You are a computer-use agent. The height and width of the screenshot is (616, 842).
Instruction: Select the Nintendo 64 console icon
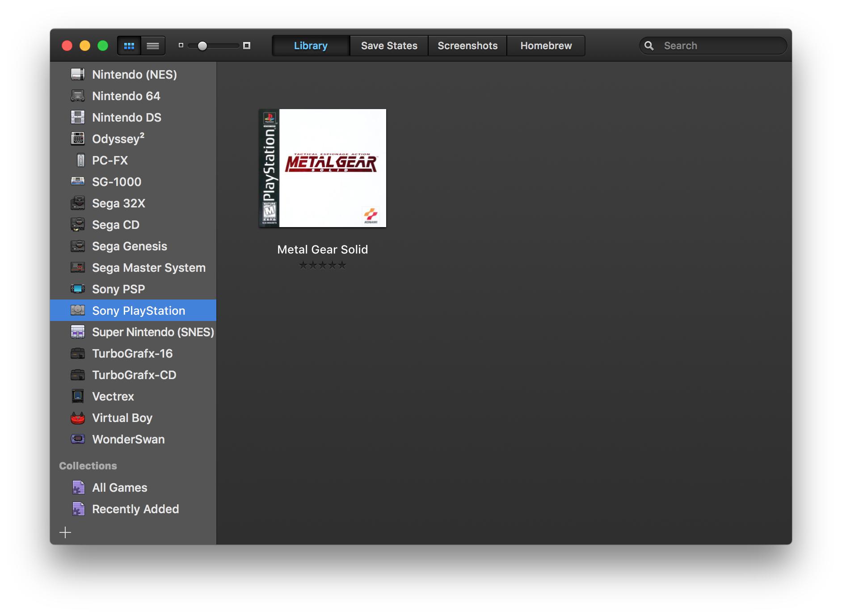click(x=79, y=96)
